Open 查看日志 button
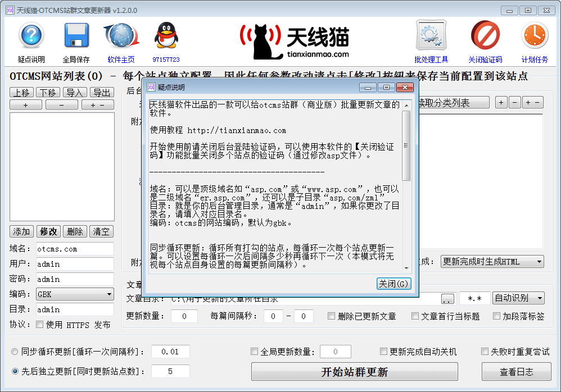The image size is (561, 392). [x=516, y=372]
